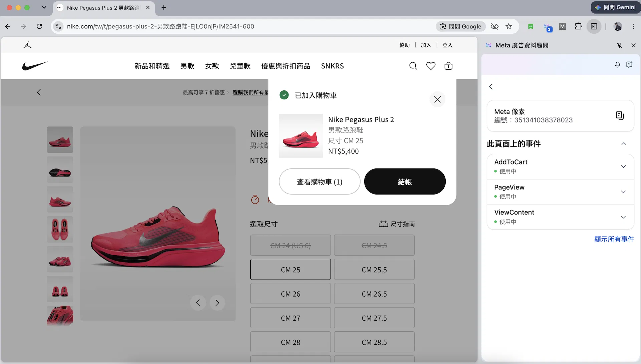This screenshot has height=364, width=641.
Task: Open 優惠與折扣商品 menu
Action: tap(286, 66)
